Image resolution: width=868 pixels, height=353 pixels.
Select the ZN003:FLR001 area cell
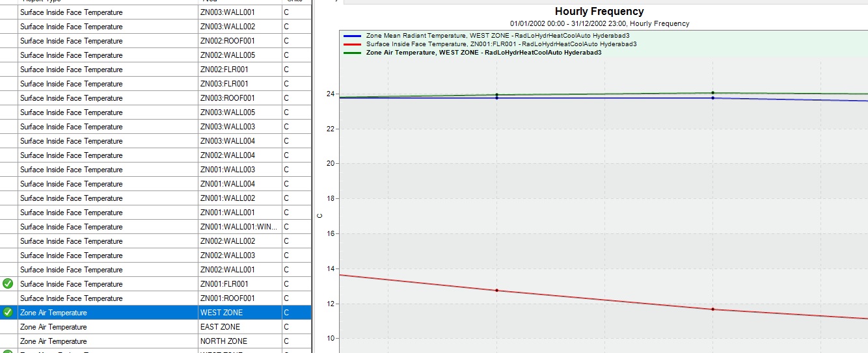click(x=239, y=84)
